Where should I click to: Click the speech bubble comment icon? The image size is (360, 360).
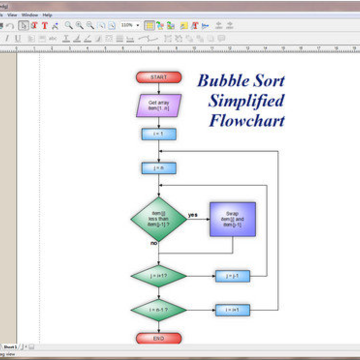point(221,39)
